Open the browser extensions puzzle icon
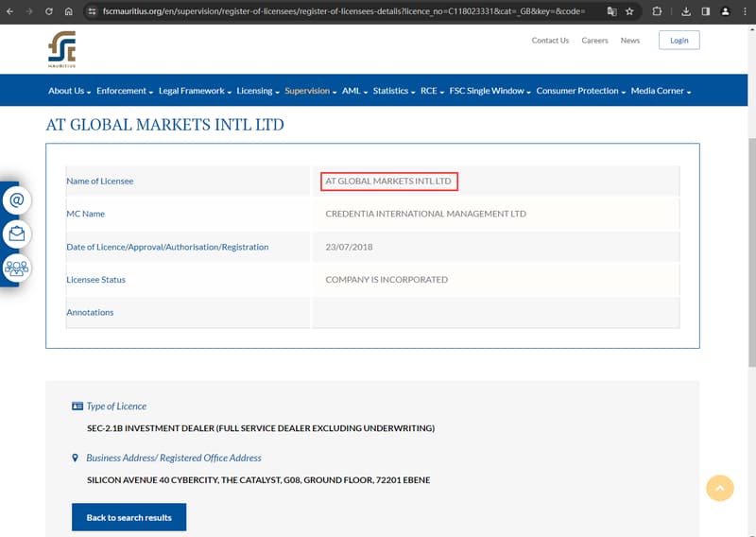 pos(657,11)
